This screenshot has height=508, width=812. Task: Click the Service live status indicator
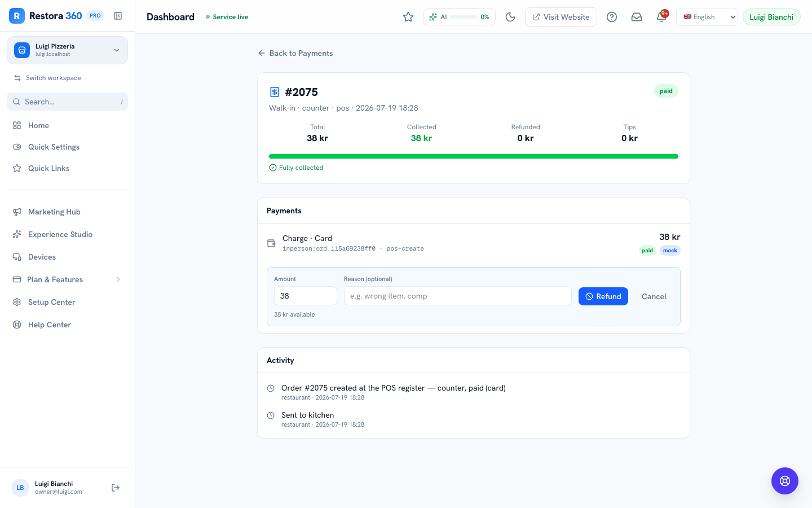click(x=227, y=17)
